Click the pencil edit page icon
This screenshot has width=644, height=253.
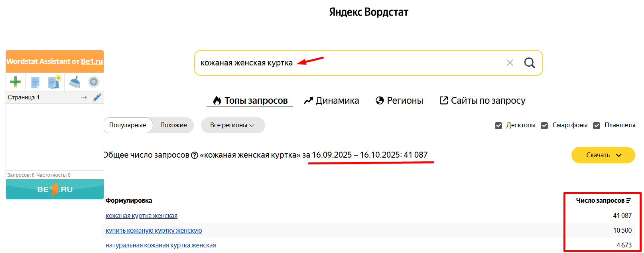(x=97, y=97)
